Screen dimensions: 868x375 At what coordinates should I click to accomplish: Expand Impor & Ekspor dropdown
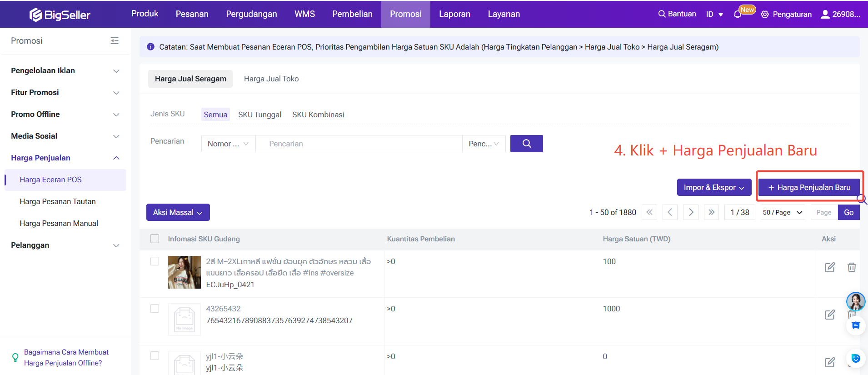coord(713,187)
